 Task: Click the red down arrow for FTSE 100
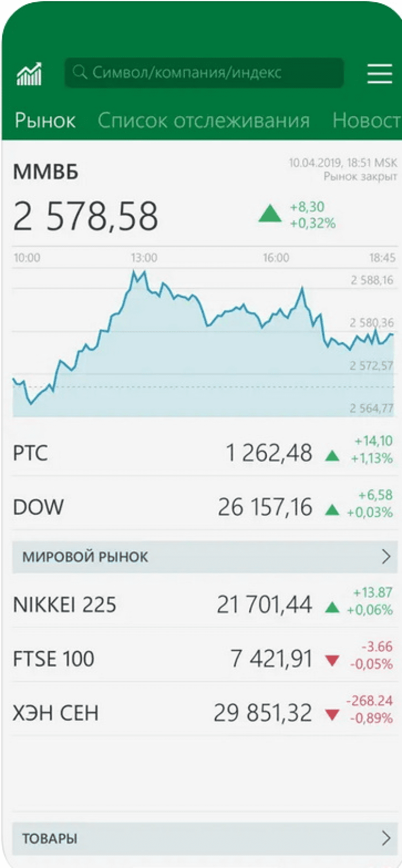point(332,661)
